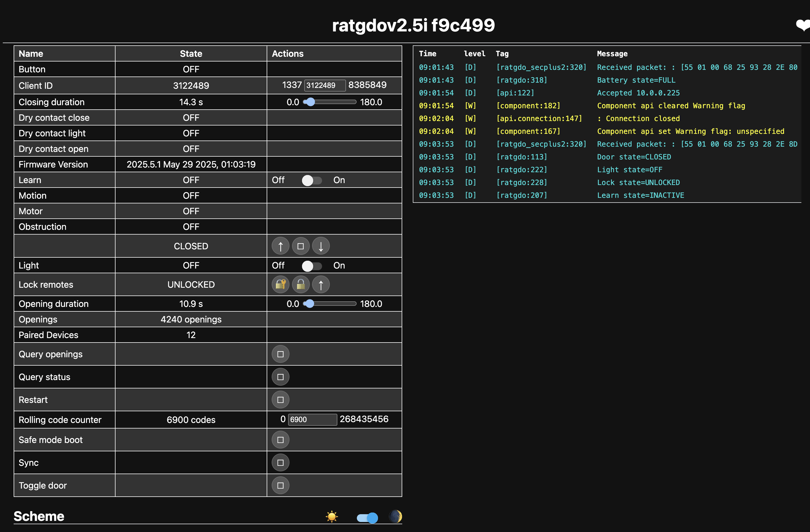Click the Closing duration slider
Image resolution: width=810 pixels, height=532 pixels.
tap(330, 102)
